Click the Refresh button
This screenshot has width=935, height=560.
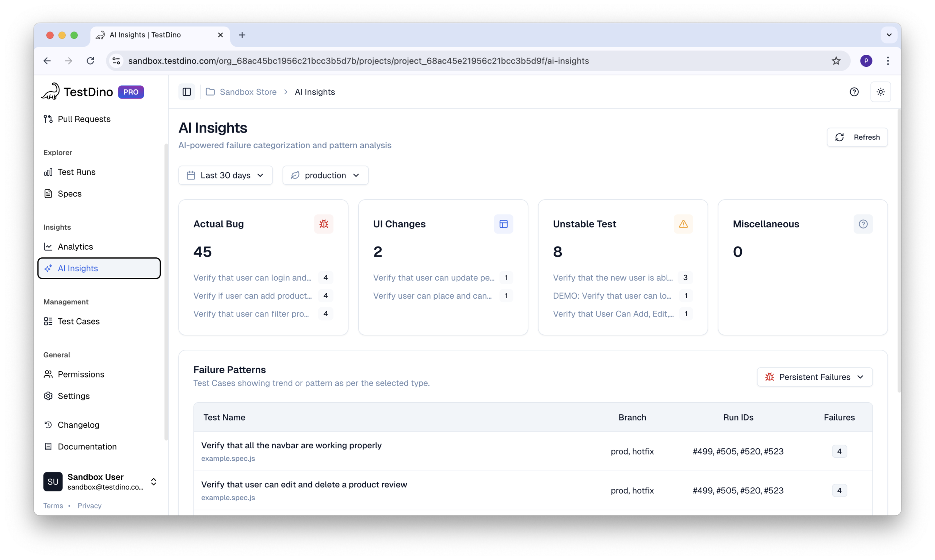click(x=857, y=137)
